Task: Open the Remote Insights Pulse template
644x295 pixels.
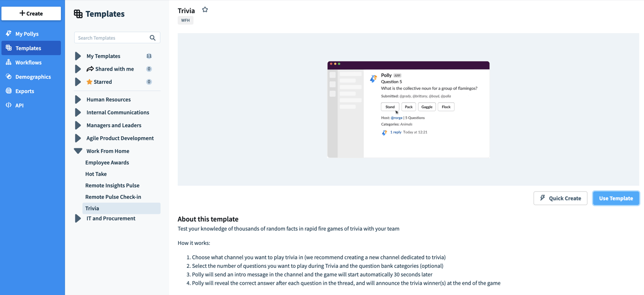Action: (112, 185)
